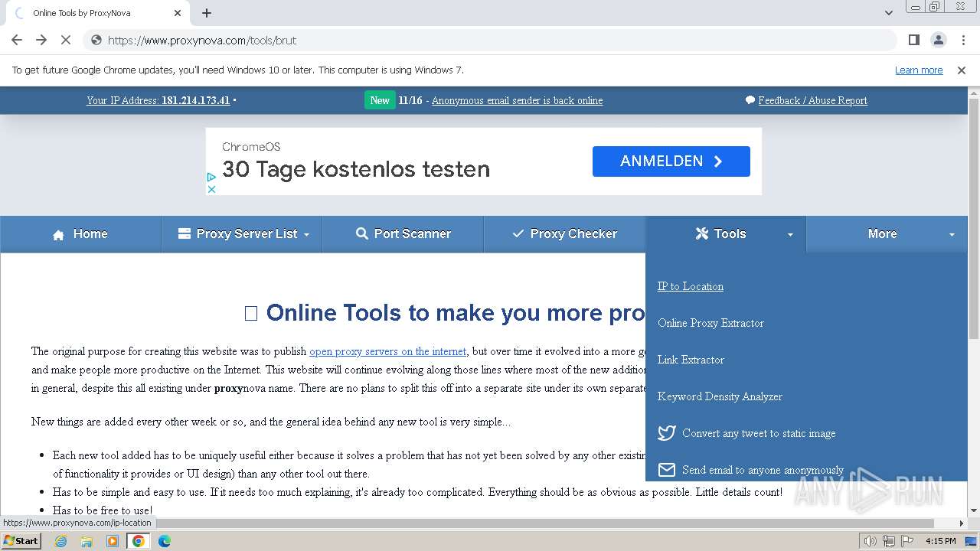Click the '30 Tage kostenlos testen' ad text
This screenshot has width=980, height=551.
(x=356, y=169)
